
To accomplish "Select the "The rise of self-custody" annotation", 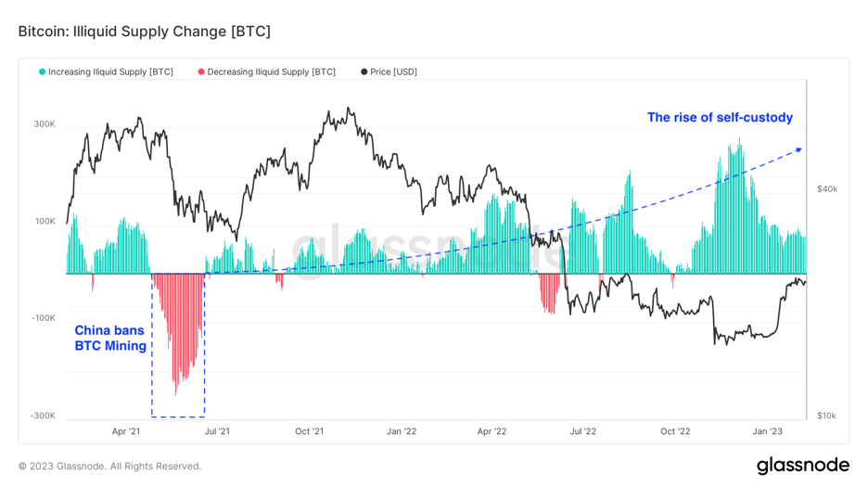I will pos(720,118).
